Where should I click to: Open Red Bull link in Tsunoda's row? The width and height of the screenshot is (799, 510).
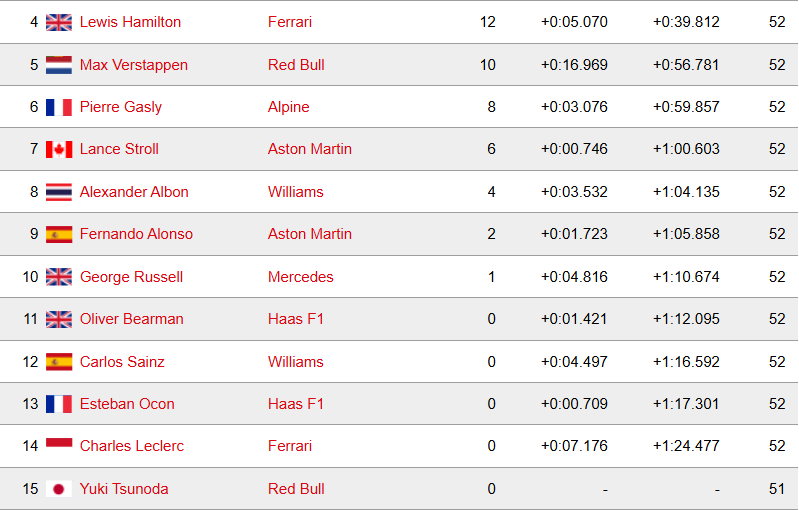(296, 489)
